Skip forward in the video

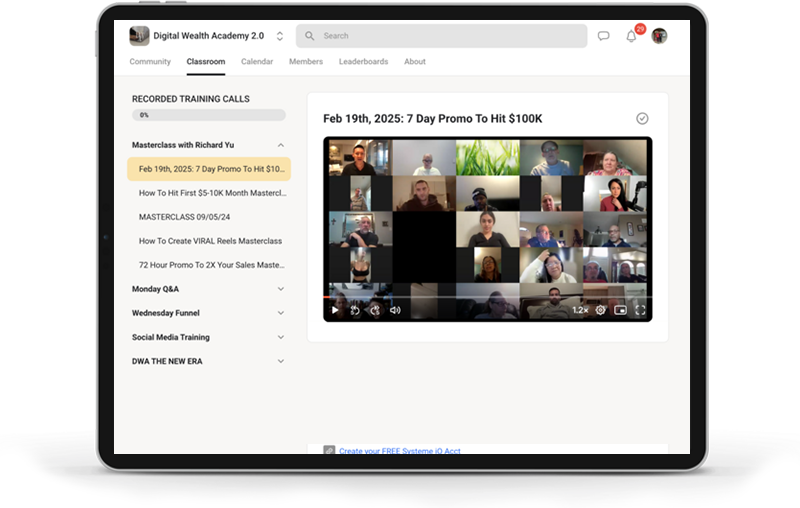point(375,310)
